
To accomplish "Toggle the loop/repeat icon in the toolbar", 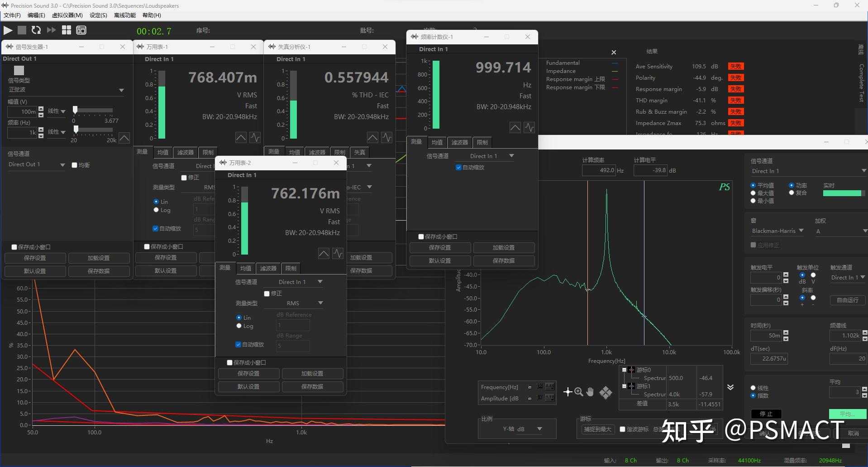I will tap(36, 30).
